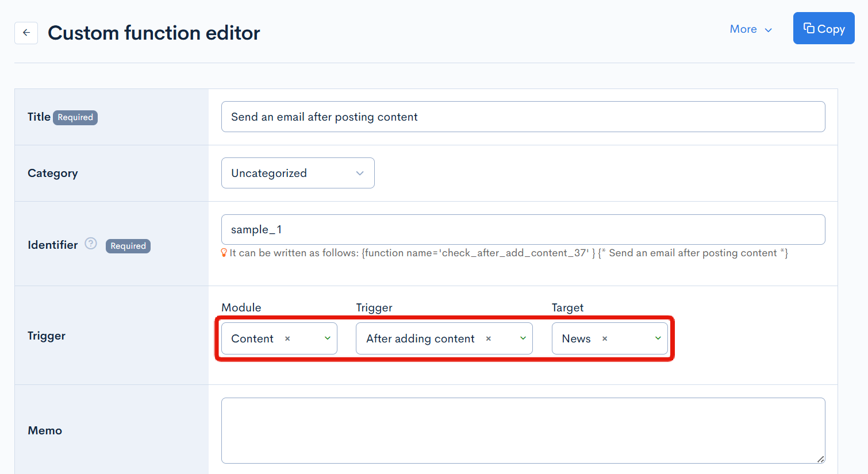This screenshot has height=474, width=868.
Task: Click the Content value in Module selector
Action: click(x=252, y=339)
